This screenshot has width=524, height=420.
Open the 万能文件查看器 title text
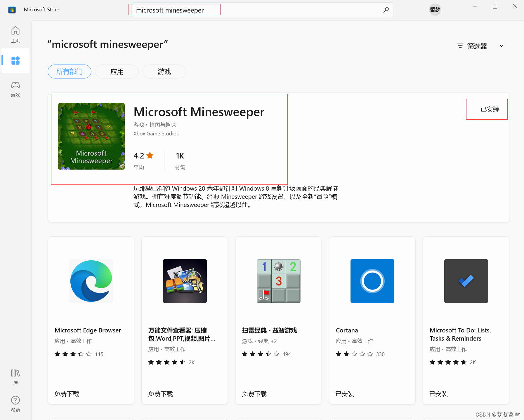pyautogui.click(x=182, y=334)
